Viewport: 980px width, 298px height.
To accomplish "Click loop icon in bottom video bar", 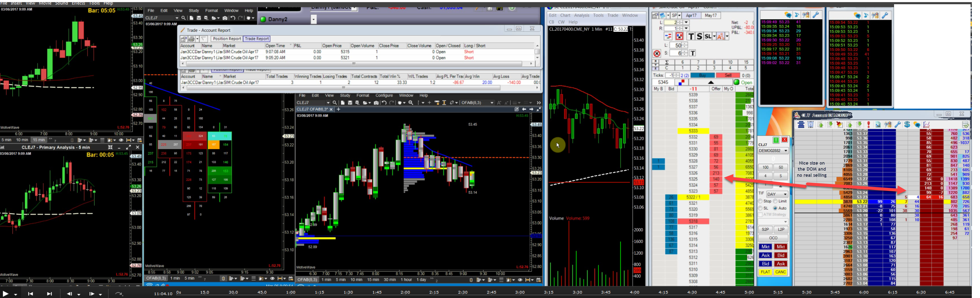I will pos(119,294).
